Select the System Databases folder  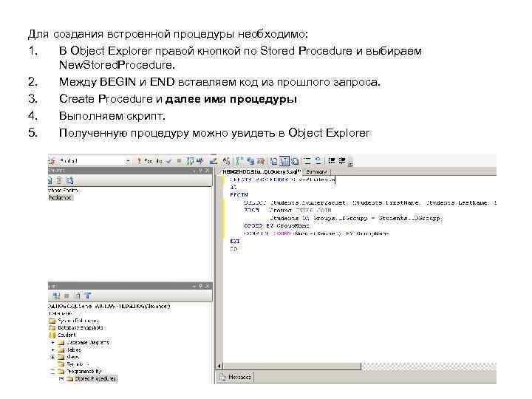tap(75, 321)
